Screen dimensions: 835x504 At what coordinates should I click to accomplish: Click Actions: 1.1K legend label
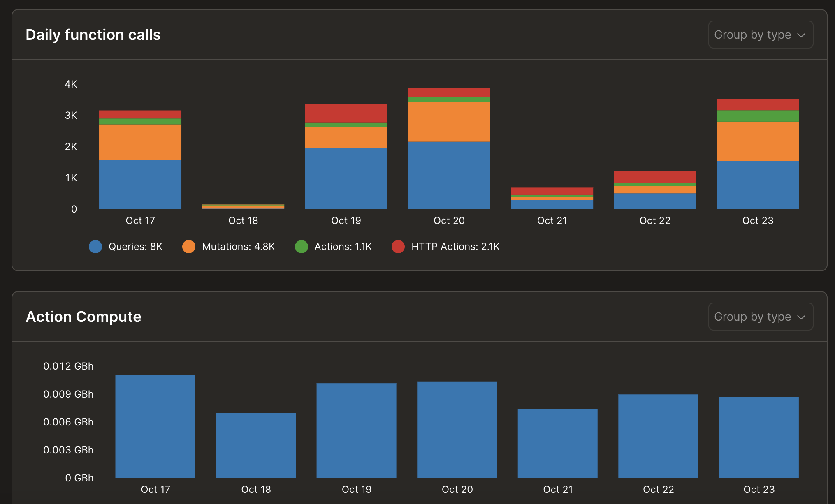[343, 247]
